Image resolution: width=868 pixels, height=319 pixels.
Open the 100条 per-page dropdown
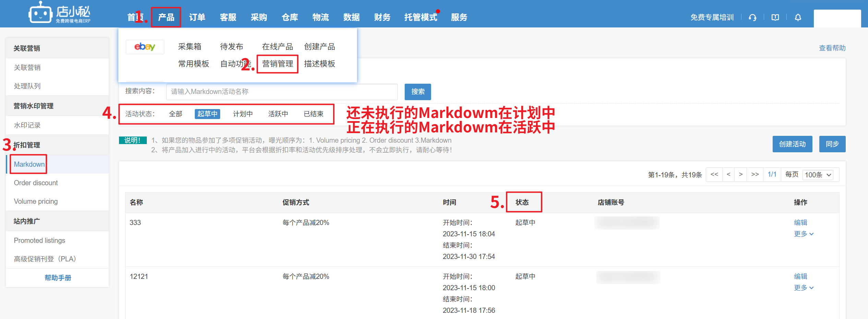[x=818, y=175]
